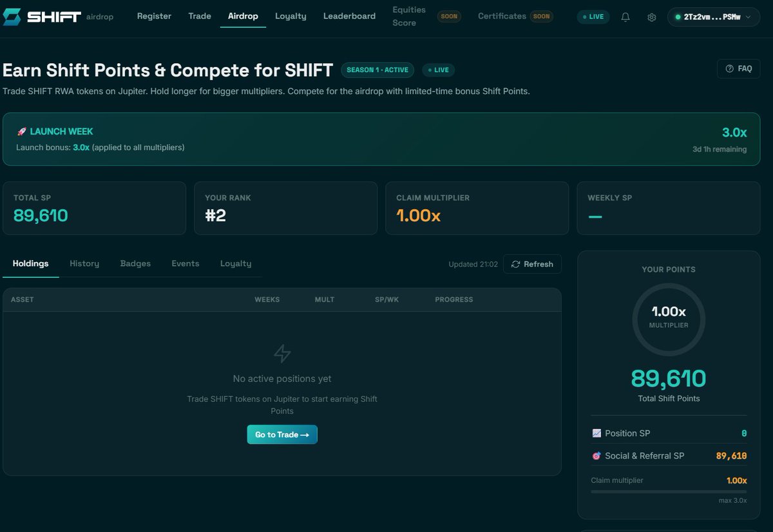Click the '3d 1h remaining' text

(x=720, y=149)
